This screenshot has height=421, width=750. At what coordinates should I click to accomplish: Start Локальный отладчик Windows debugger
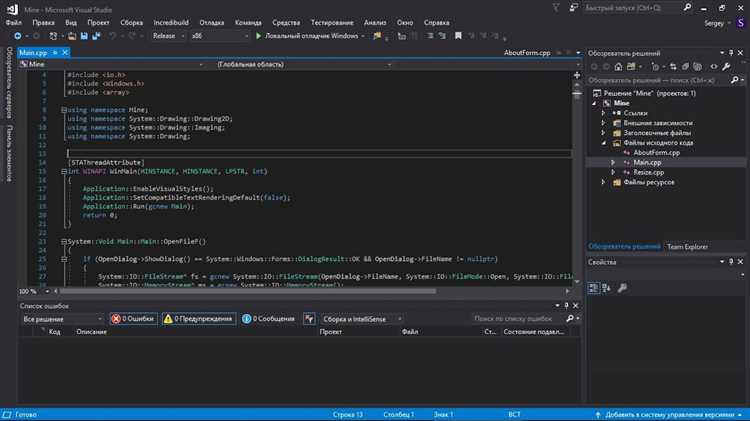(x=308, y=35)
